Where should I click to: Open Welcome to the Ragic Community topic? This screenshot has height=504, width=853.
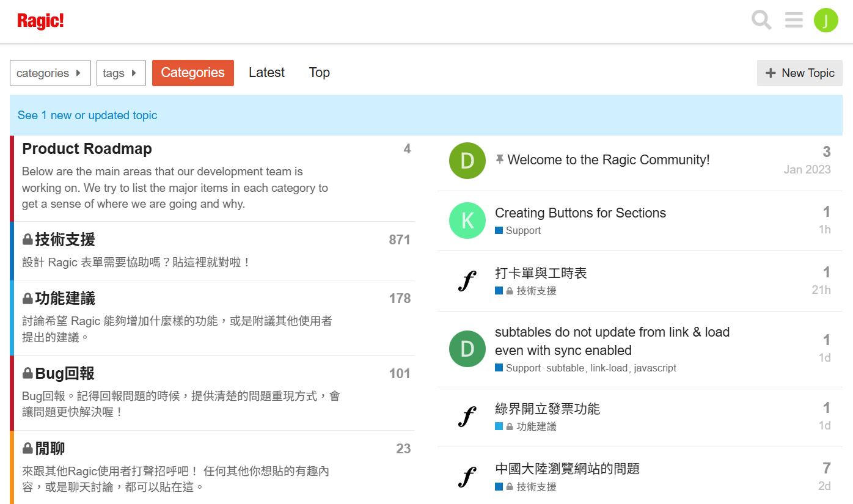tap(609, 160)
